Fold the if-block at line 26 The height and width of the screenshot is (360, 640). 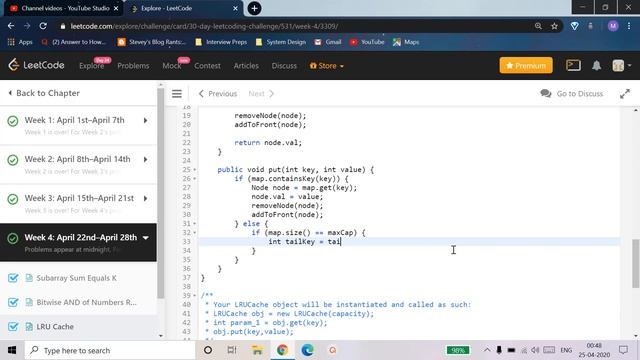point(195,179)
